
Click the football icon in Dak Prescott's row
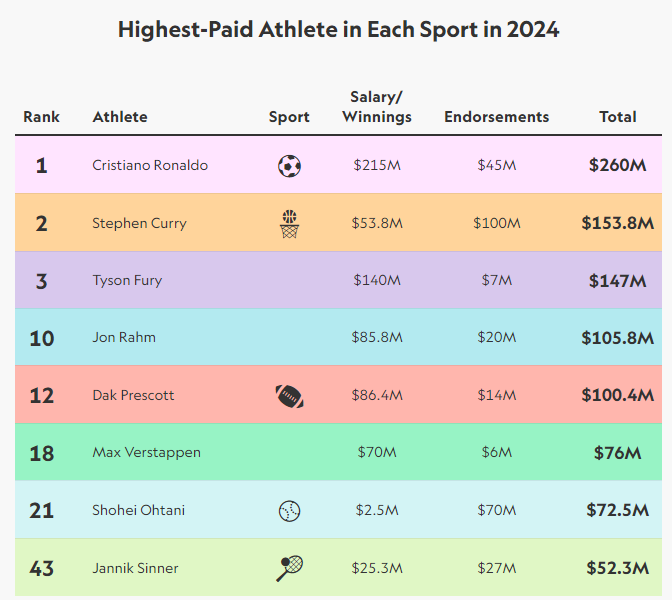(x=289, y=396)
